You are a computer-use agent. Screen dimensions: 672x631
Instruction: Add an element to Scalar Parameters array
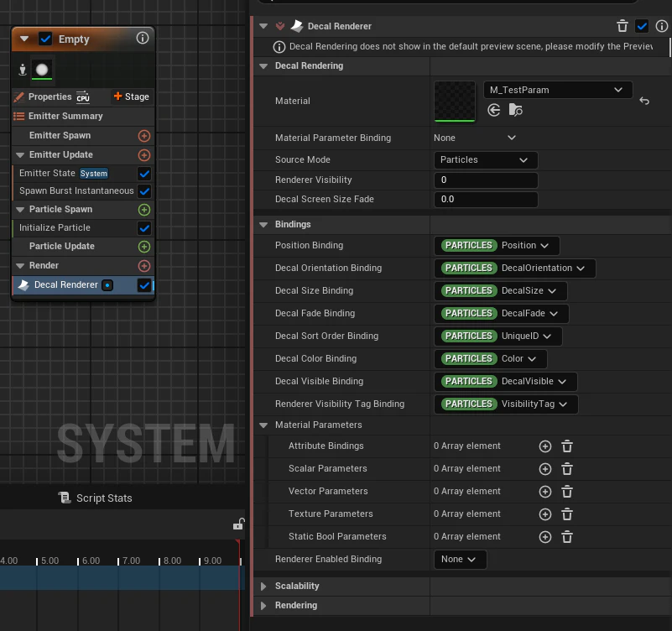(544, 469)
